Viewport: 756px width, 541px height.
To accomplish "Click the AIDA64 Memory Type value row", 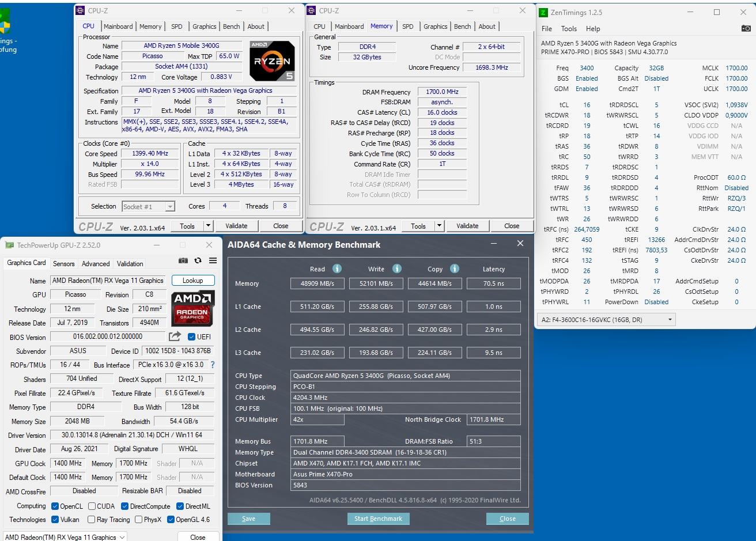I will (406, 452).
